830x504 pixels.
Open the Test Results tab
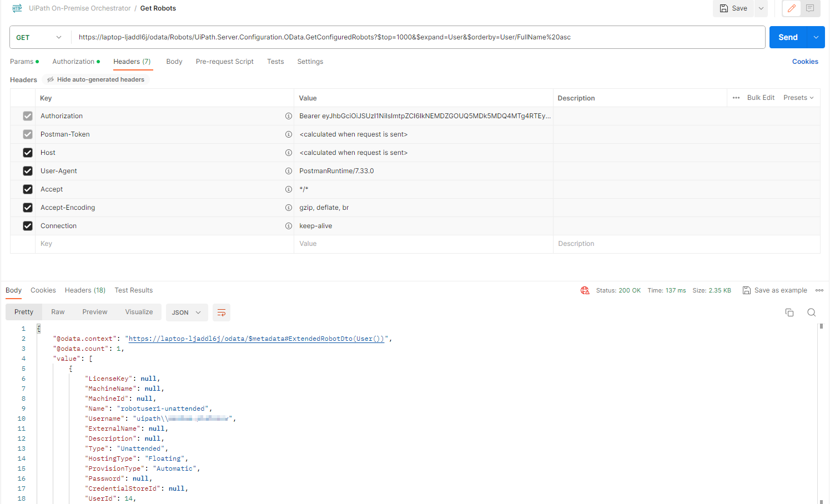tap(134, 290)
